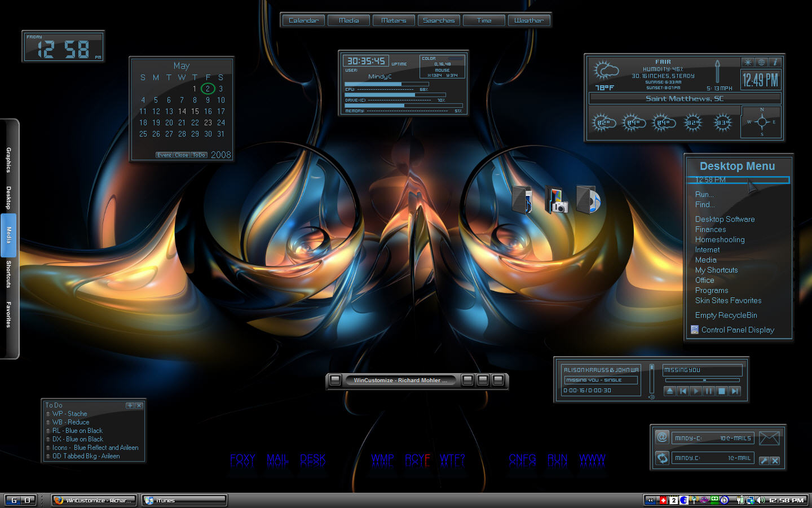812x508 pixels.
Task: Click the Event button on calendar
Action: click(164, 155)
